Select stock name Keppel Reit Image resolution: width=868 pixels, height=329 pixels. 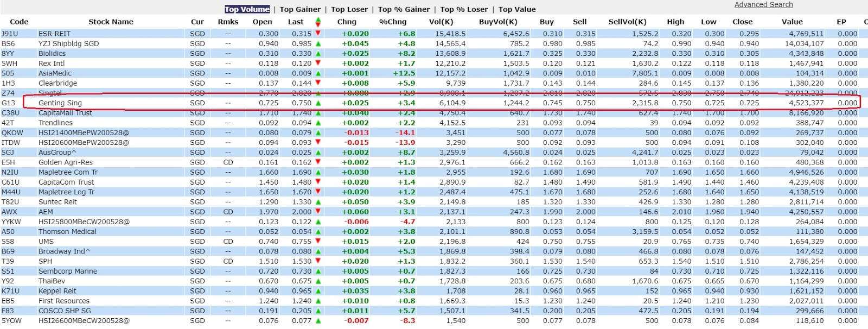point(57,291)
